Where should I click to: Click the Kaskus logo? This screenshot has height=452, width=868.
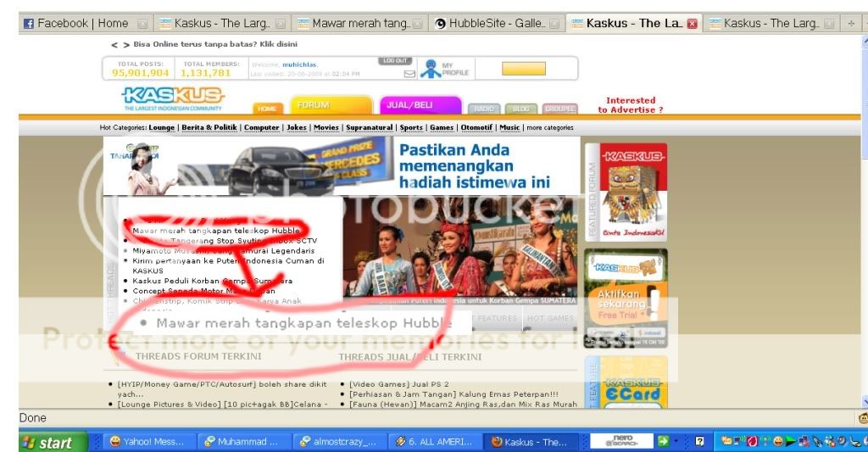(173, 98)
